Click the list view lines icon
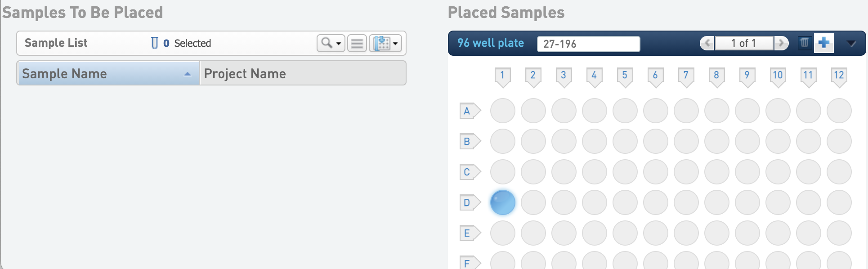Viewport: 868px width, 269px height. pyautogui.click(x=357, y=43)
